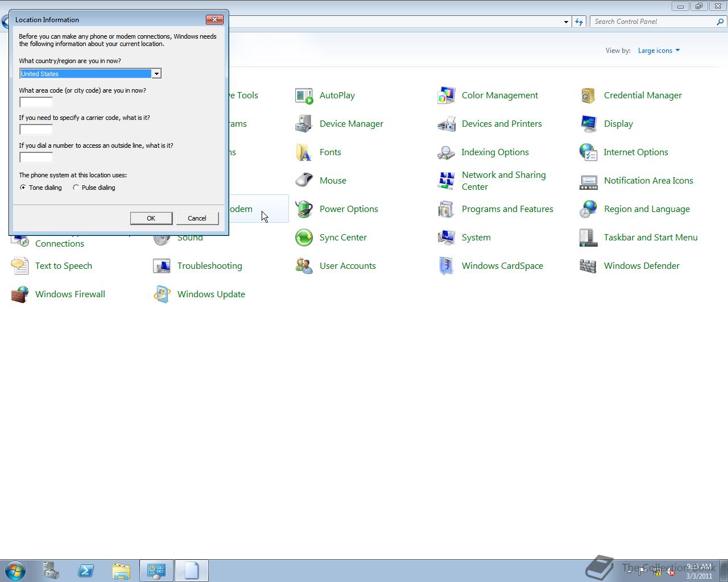The width and height of the screenshot is (728, 582).
Task: Open Network and Sharing Center icon
Action: [x=446, y=181]
